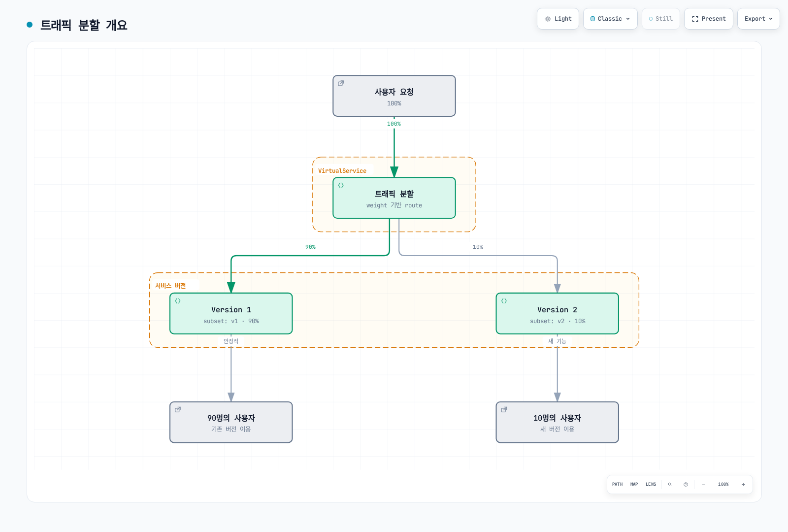The image size is (788, 532).
Task: Select the 사용자 요청 node
Action: 394,96
